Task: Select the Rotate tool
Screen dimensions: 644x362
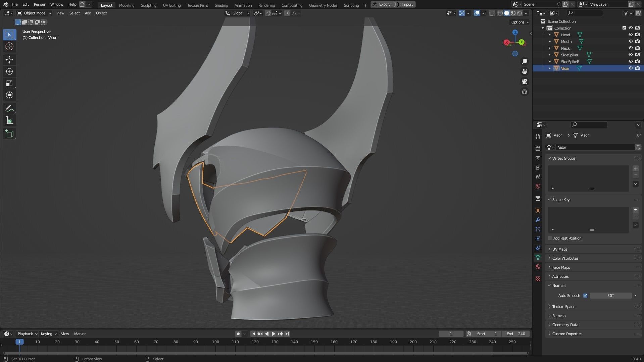Action: 9,71
